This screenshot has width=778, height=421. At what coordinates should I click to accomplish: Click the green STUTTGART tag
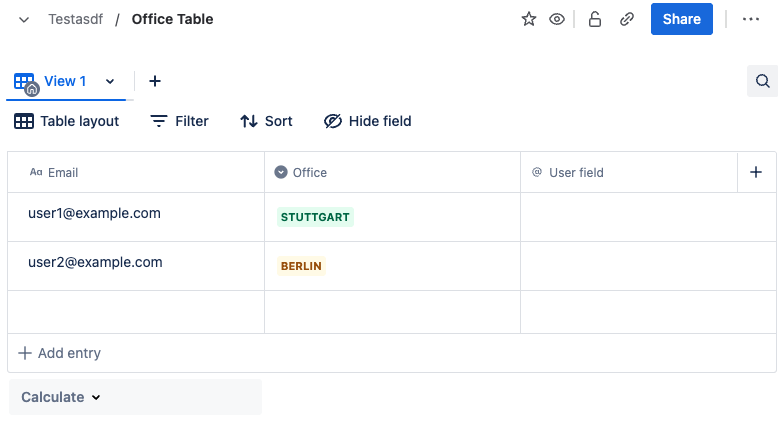click(x=315, y=217)
